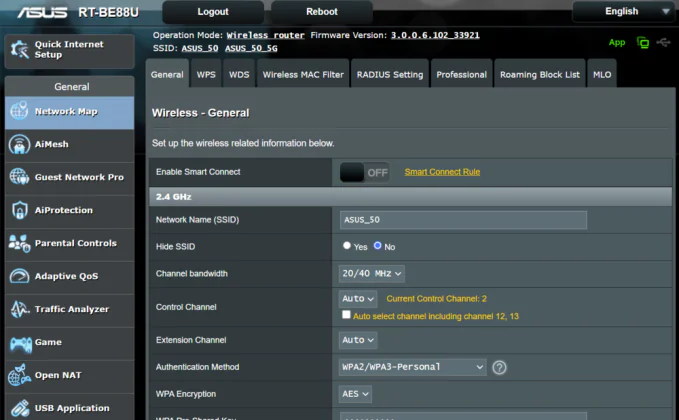Open Parental Controls menu item
The image size is (679, 420).
(x=69, y=243)
